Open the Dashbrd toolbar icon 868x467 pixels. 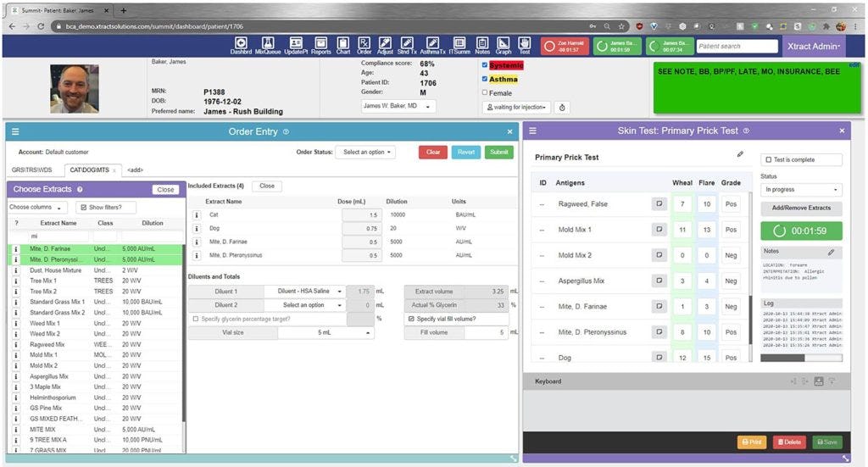coord(241,46)
